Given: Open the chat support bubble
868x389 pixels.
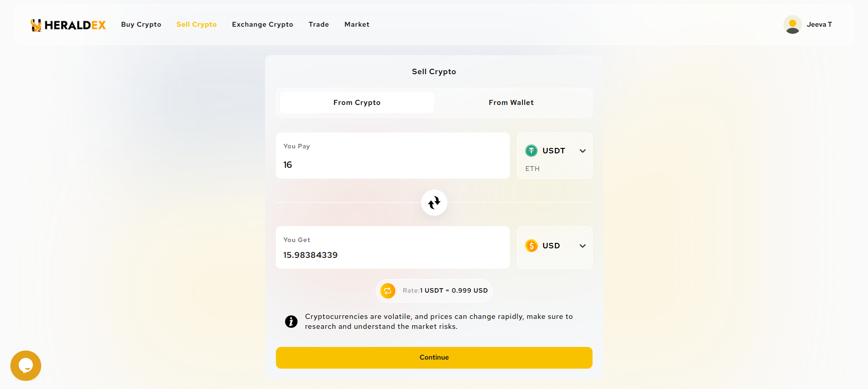Looking at the screenshot, I should pos(26,365).
